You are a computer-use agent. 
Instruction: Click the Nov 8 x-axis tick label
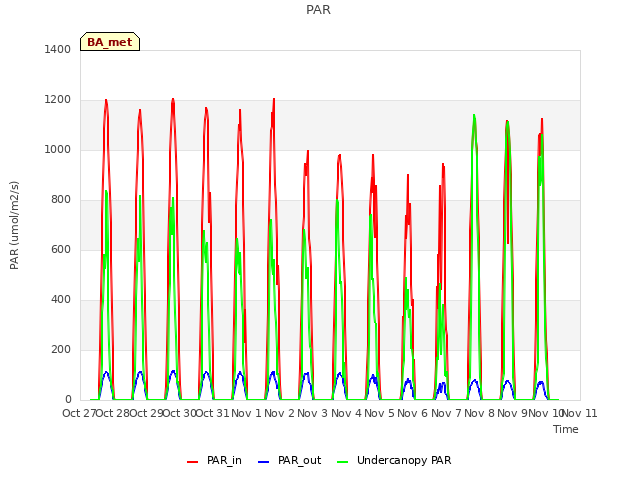click(x=480, y=413)
